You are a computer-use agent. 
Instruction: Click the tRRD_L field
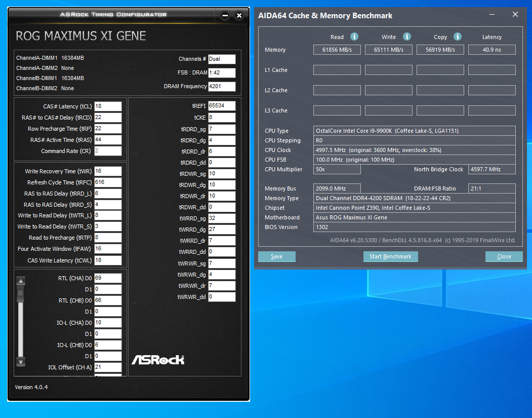click(108, 194)
